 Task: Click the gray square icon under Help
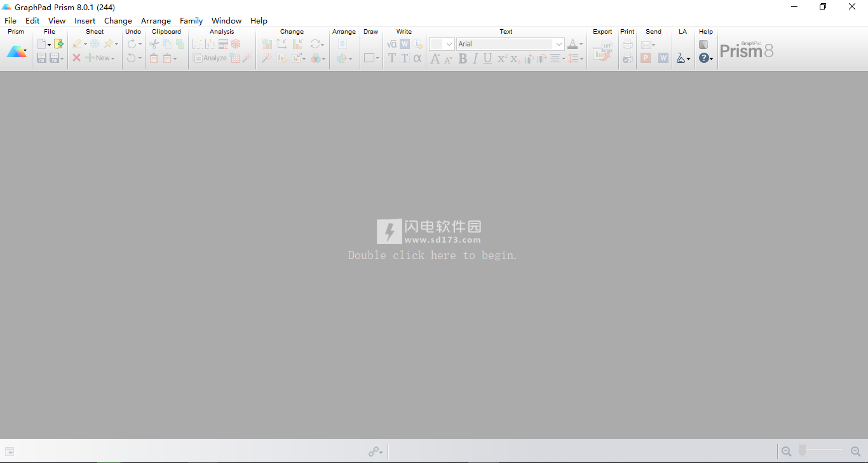pyautogui.click(x=703, y=44)
